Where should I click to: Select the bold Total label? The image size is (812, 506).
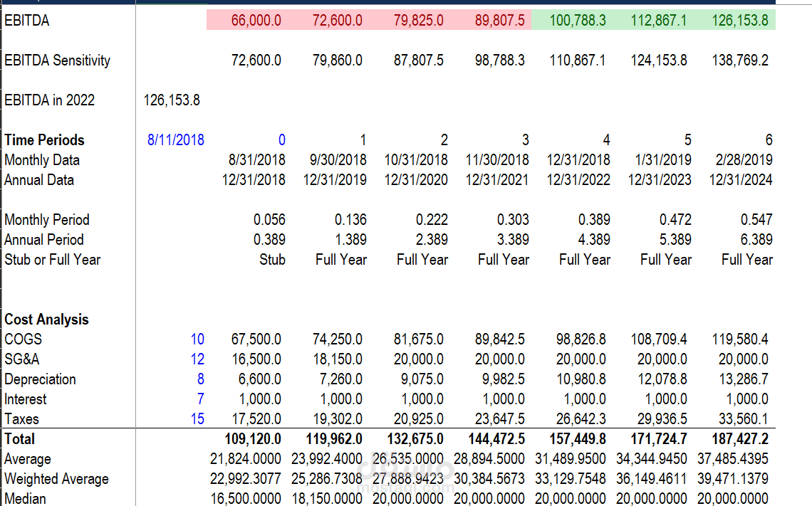pos(20,438)
